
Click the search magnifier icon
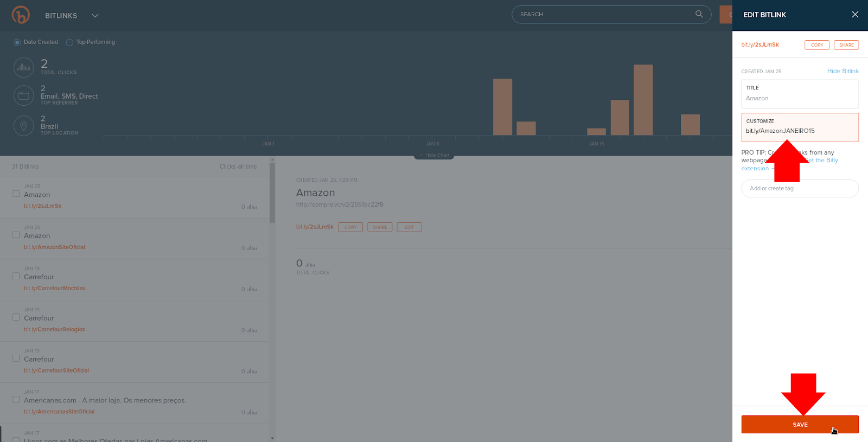[x=699, y=14]
